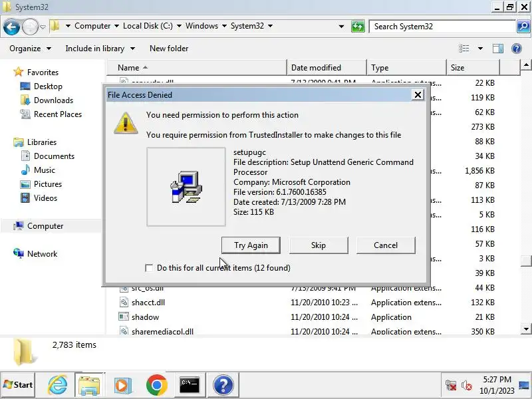Select the Windows breadcrumb
This screenshot has width=532, height=399.
tap(201, 26)
